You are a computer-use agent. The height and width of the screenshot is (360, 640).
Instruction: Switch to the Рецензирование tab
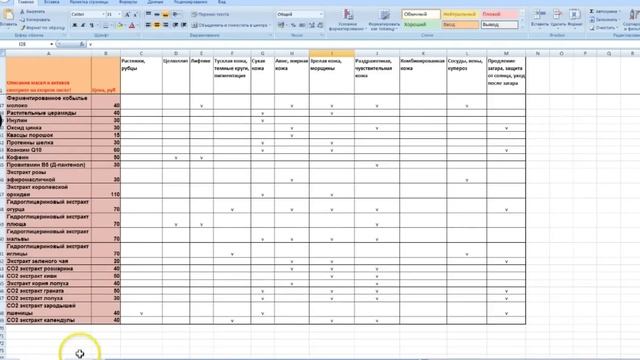pos(190,2)
